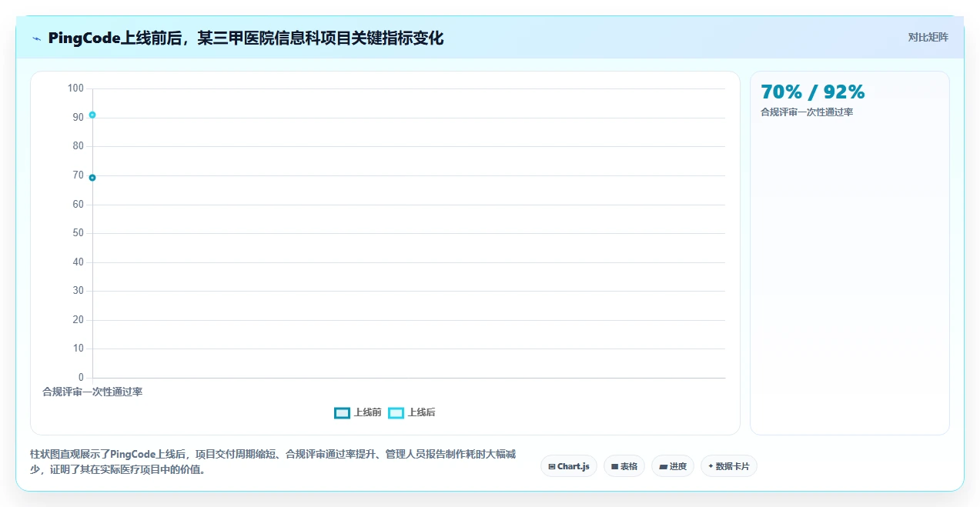This screenshot has width=980, height=507.
Task: Click the 合规评审一次性通过率 caption in stat card
Action: pyautogui.click(x=807, y=112)
